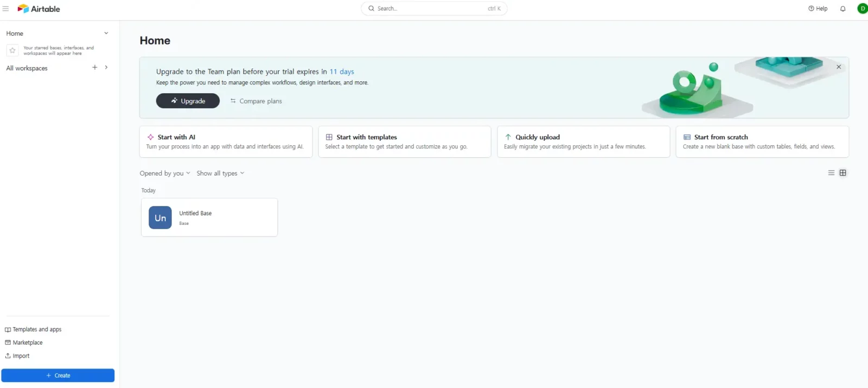The image size is (868, 388).
Task: Choose the Quickly upload card
Action: pos(584,142)
